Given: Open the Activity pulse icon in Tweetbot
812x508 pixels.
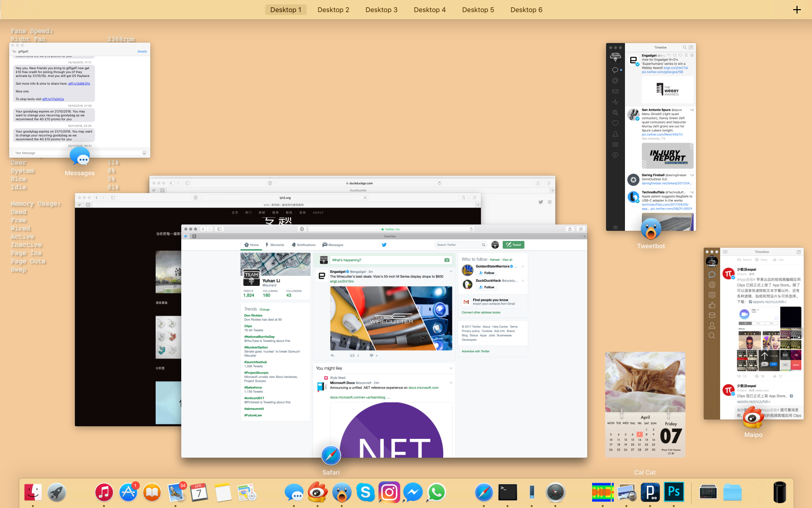Looking at the screenshot, I should pyautogui.click(x=615, y=102).
